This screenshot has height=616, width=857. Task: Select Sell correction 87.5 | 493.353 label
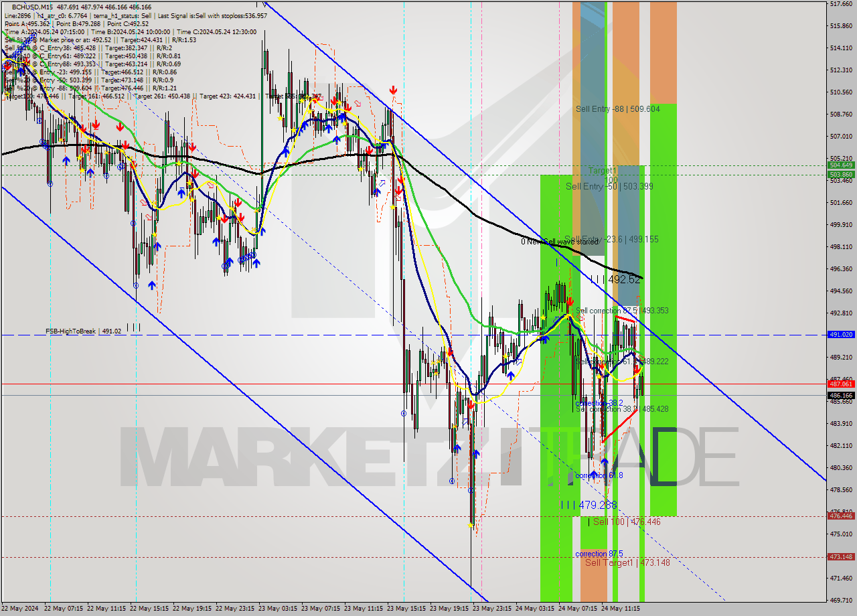[x=622, y=311]
